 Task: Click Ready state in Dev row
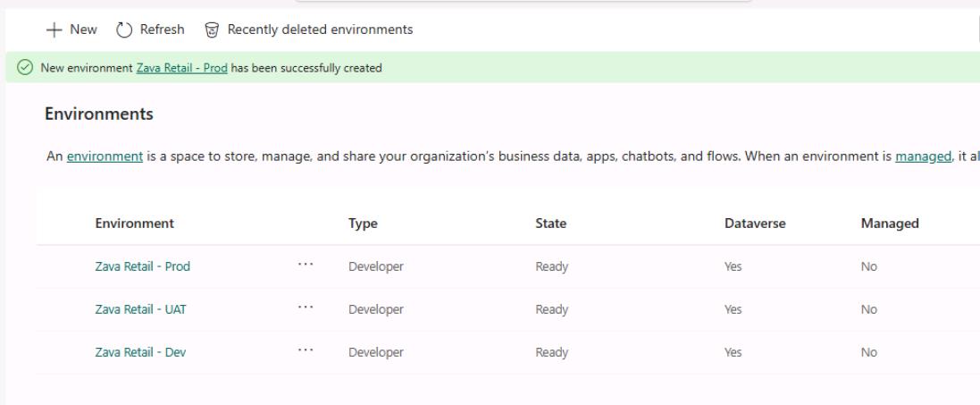pyautogui.click(x=552, y=352)
